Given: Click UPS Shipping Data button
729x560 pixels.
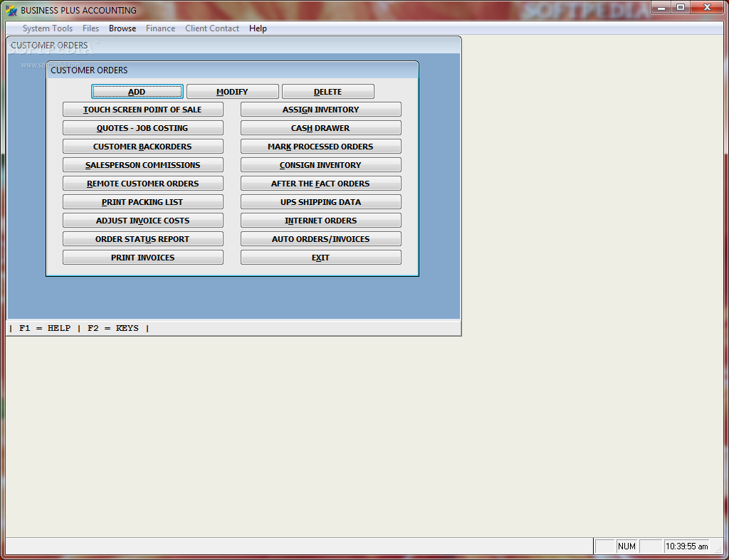Looking at the screenshot, I should click(321, 202).
